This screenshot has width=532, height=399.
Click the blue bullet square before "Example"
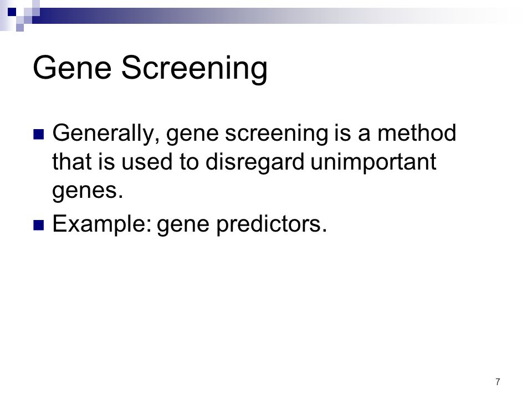(x=39, y=225)
